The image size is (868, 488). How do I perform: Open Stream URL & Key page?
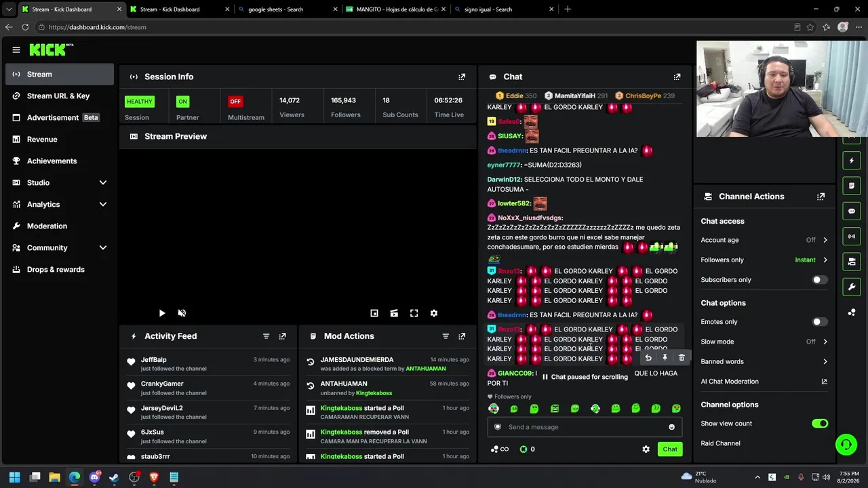pyautogui.click(x=60, y=96)
